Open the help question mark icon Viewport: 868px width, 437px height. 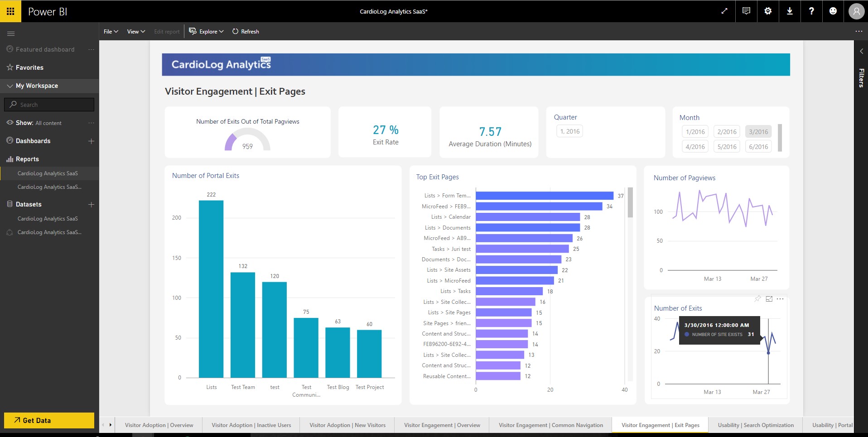[811, 11]
